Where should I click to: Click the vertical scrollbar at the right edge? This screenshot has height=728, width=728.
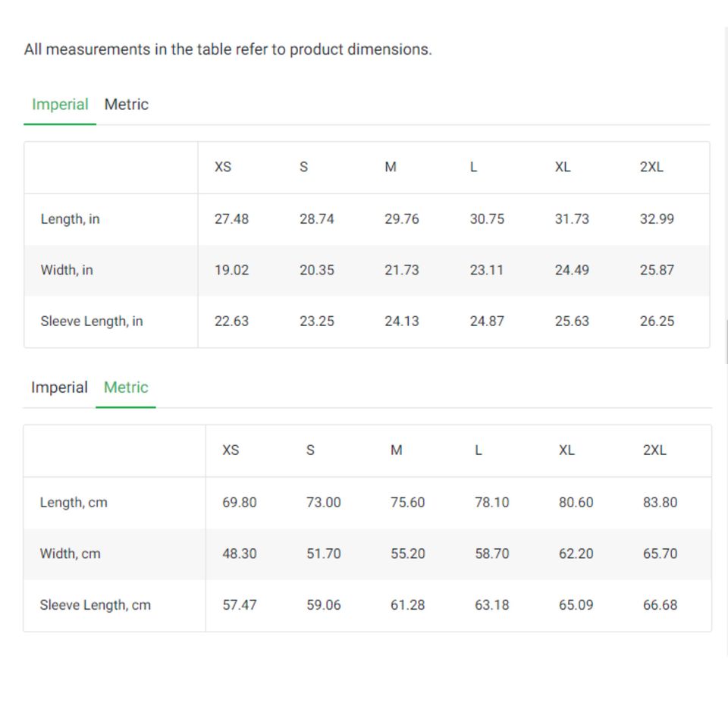pos(726,341)
